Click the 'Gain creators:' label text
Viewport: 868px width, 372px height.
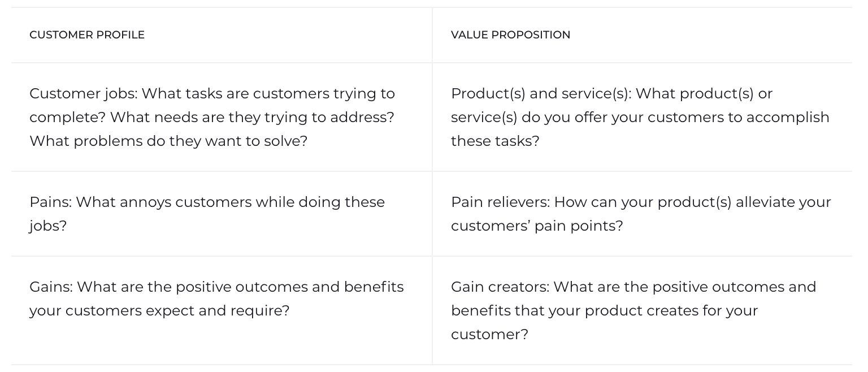500,287
